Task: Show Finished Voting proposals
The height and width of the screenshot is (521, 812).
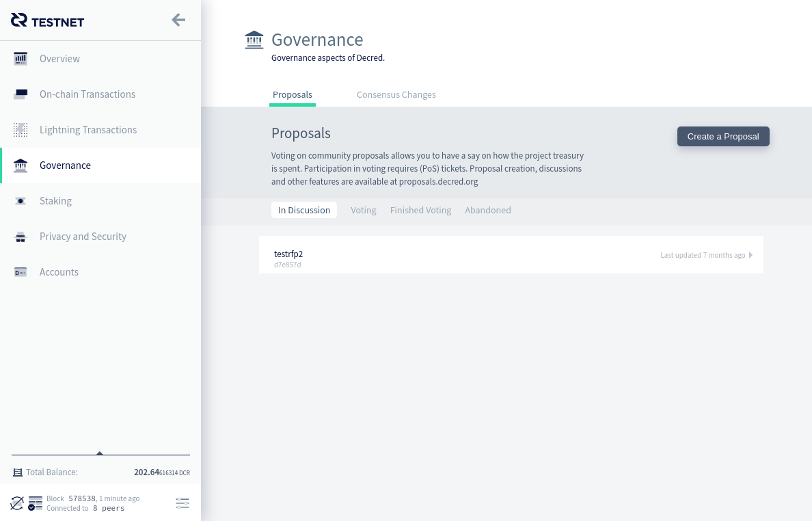Action: click(x=420, y=210)
